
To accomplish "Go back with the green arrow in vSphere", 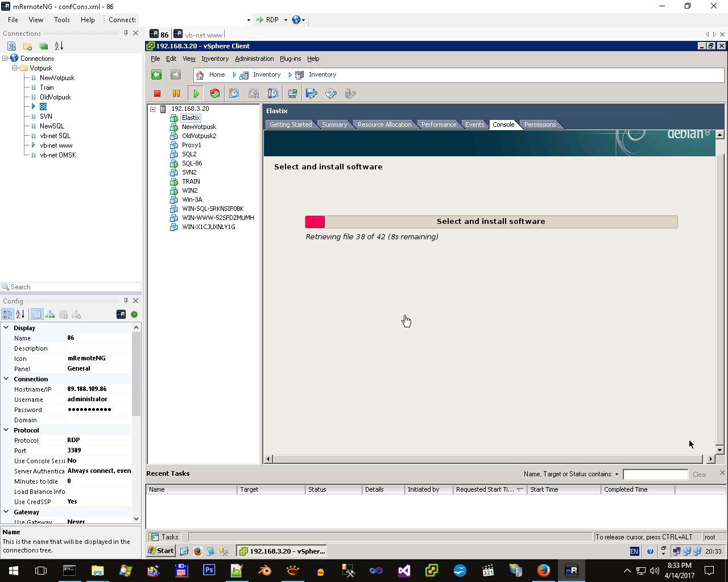I will (x=156, y=74).
